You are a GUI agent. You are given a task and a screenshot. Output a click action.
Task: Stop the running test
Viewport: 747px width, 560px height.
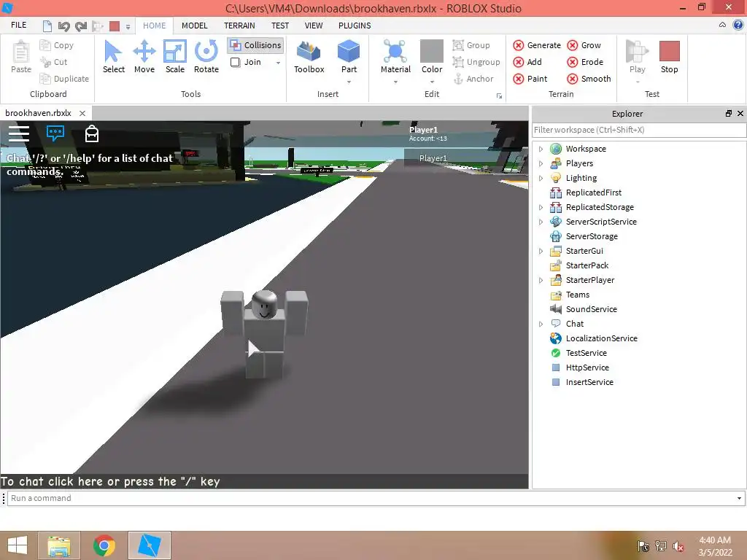coord(670,57)
